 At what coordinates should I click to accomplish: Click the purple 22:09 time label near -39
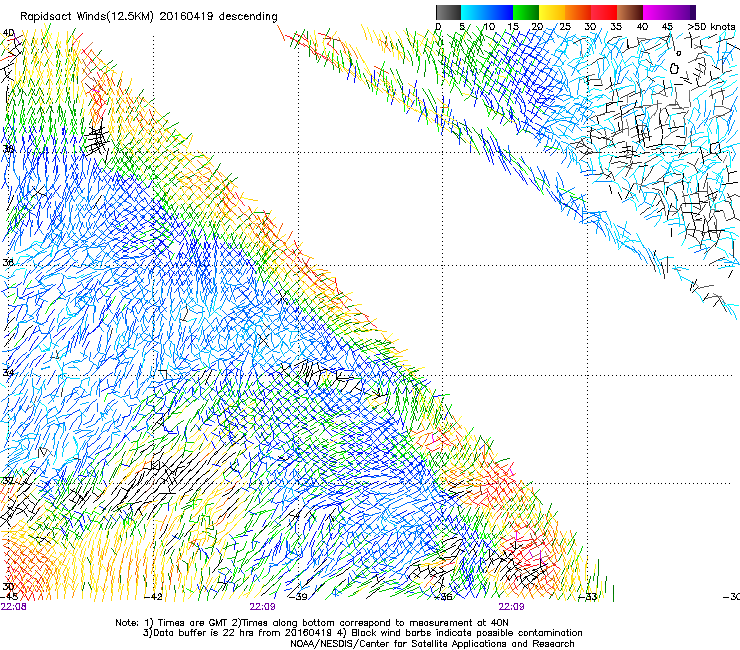coord(262,607)
